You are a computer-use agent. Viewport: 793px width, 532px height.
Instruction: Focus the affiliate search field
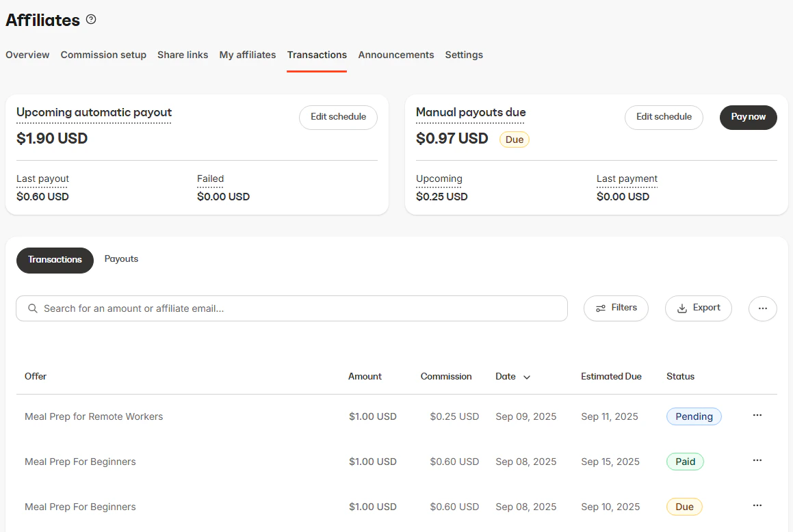(292, 308)
